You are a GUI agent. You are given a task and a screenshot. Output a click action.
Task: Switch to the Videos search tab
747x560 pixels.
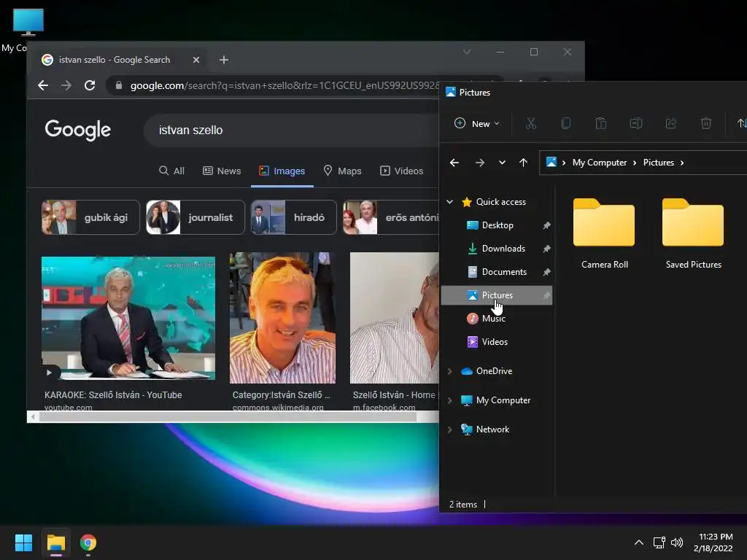point(402,171)
